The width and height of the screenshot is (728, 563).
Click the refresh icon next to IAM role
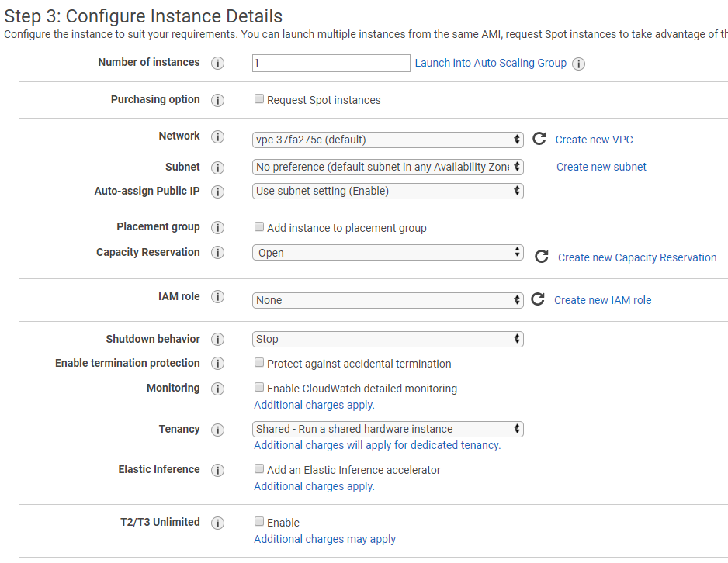(537, 299)
